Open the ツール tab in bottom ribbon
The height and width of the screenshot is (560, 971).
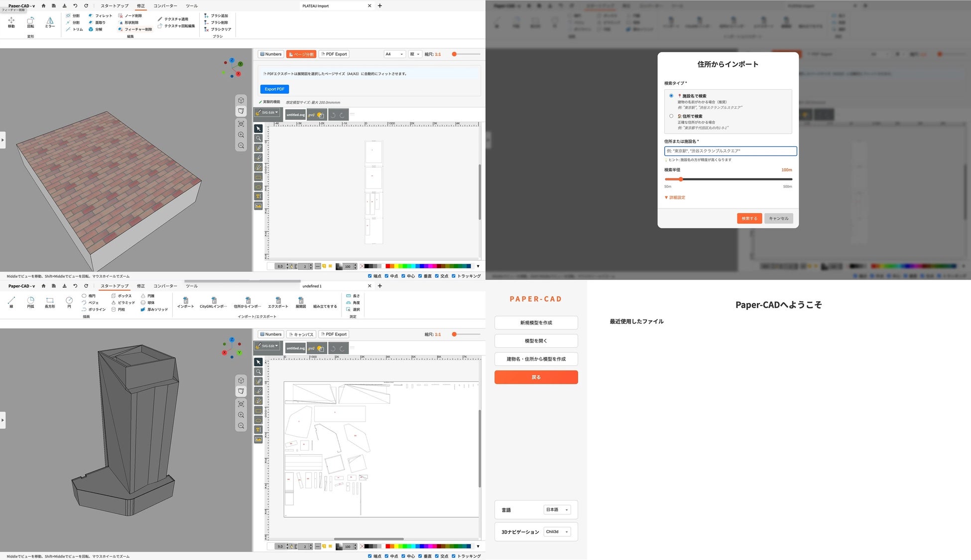[x=191, y=286]
